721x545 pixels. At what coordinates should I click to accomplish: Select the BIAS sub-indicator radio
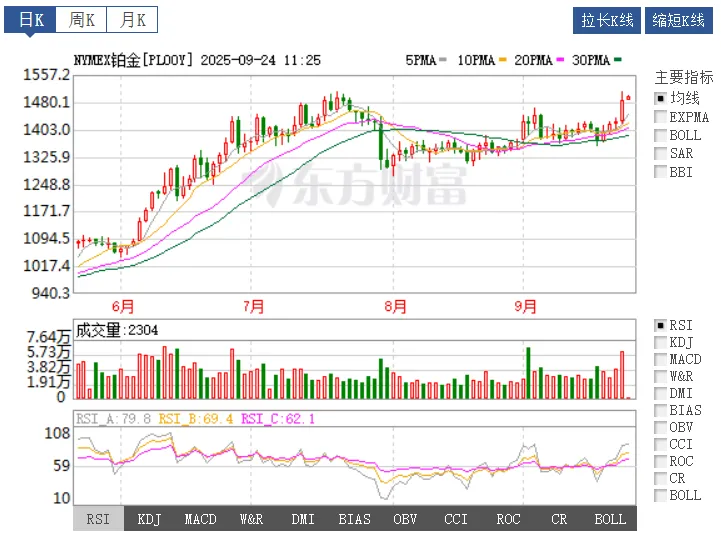point(660,410)
